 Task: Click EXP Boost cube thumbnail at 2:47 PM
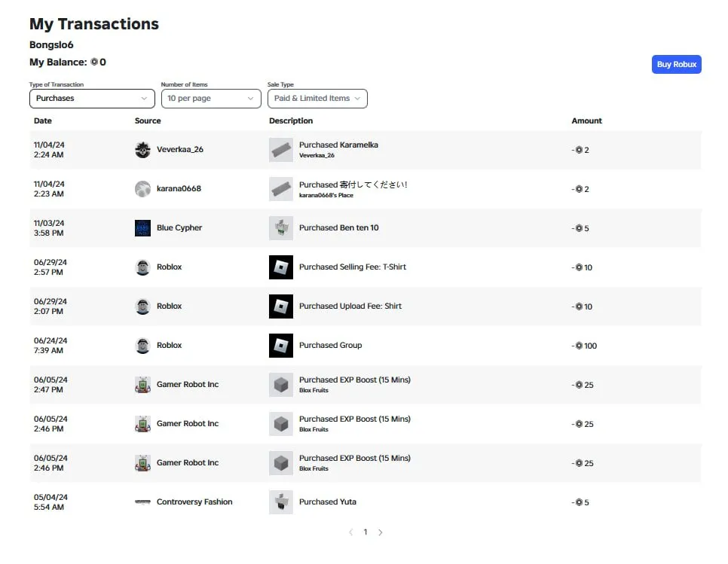pos(281,385)
